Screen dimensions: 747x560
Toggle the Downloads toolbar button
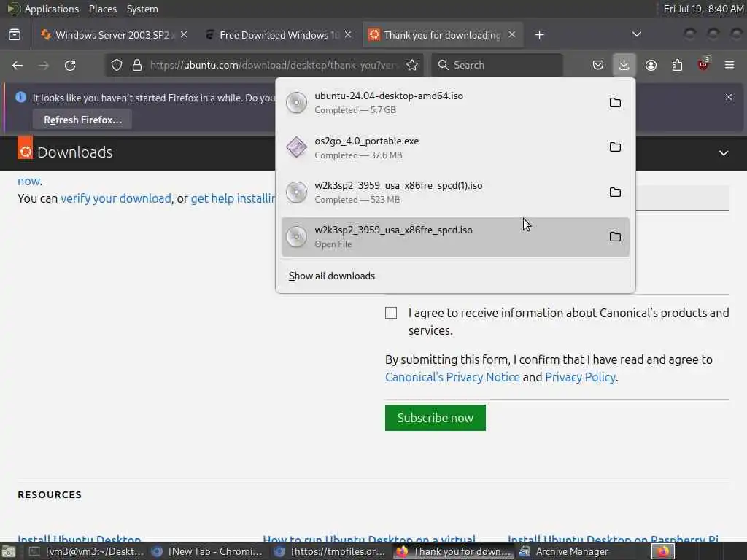(624, 65)
